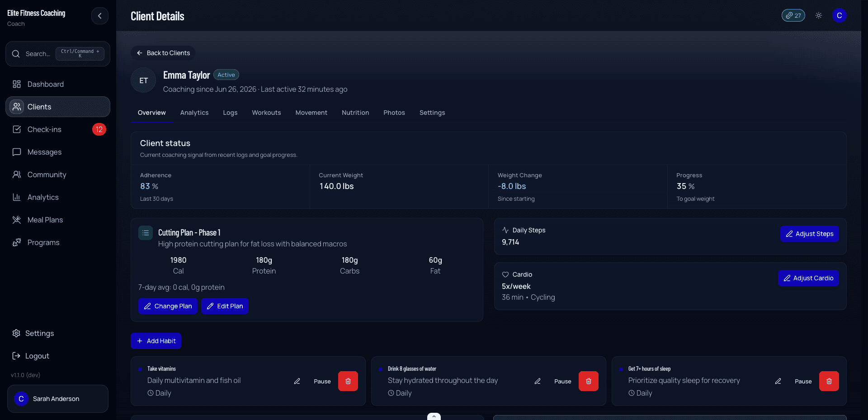Image resolution: width=868 pixels, height=420 pixels.
Task: Click the 9,714 daily steps value
Action: tap(510, 242)
